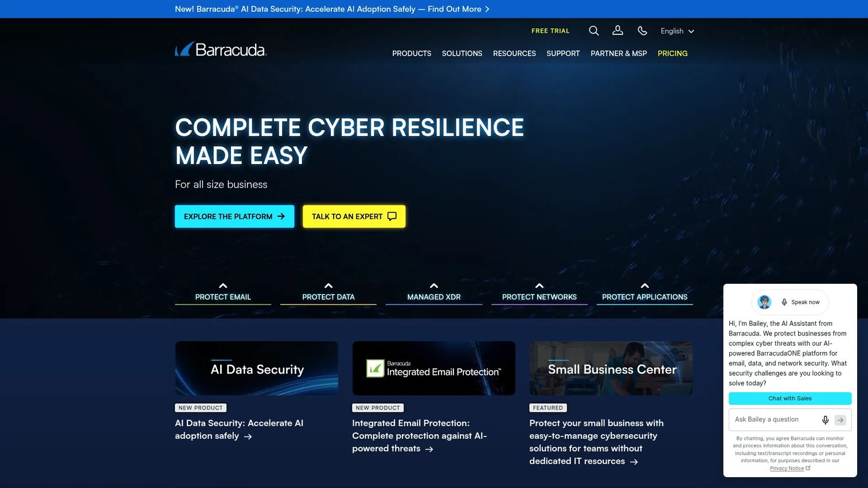Expand the Protect Applications chevron

(645, 286)
